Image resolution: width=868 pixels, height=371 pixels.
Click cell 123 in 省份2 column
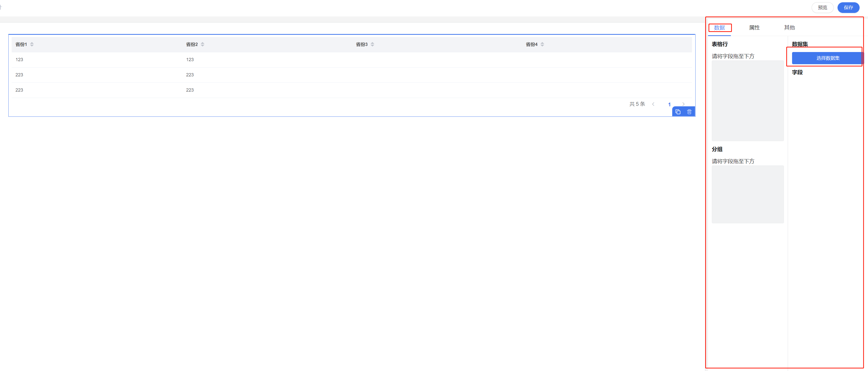click(190, 60)
